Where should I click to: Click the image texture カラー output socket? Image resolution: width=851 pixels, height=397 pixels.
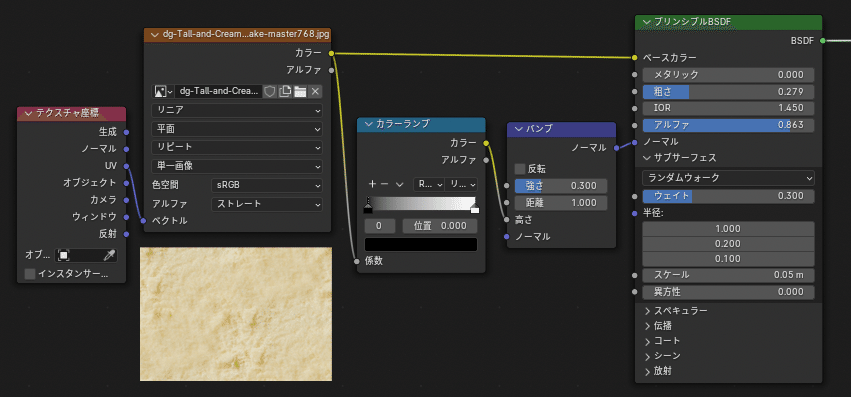click(x=332, y=53)
